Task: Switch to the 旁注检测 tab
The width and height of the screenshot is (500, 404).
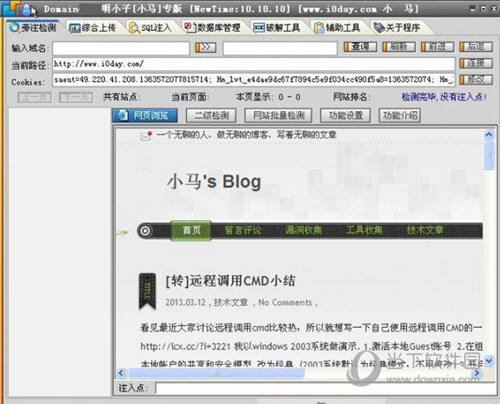Action: pyautogui.click(x=33, y=27)
